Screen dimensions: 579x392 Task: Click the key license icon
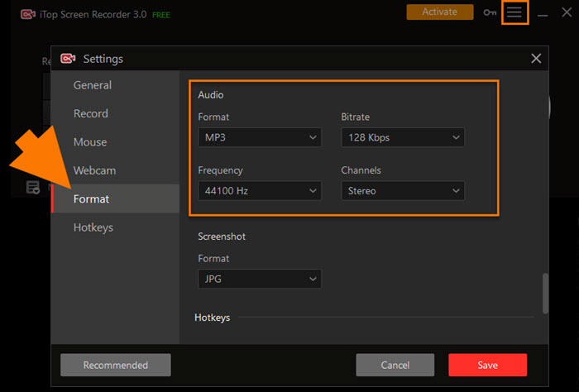tap(490, 12)
